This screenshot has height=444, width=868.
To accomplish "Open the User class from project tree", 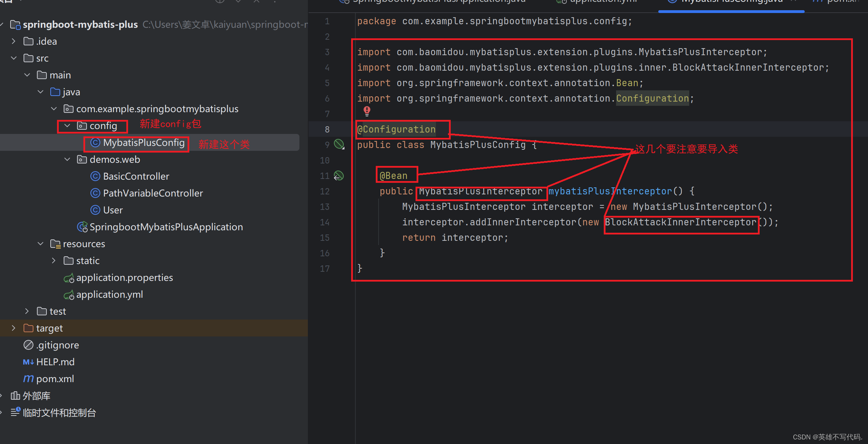I will (x=113, y=210).
